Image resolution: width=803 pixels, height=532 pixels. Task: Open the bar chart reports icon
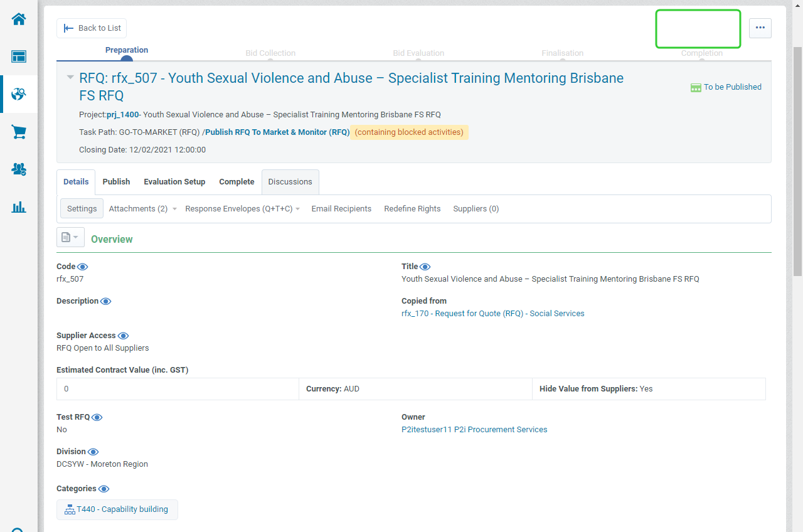click(x=19, y=207)
